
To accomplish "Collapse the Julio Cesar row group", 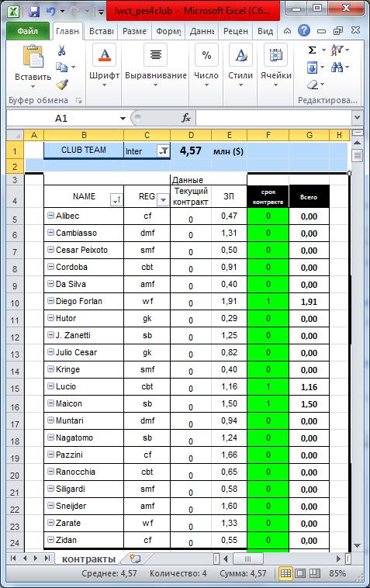I will [x=50, y=351].
